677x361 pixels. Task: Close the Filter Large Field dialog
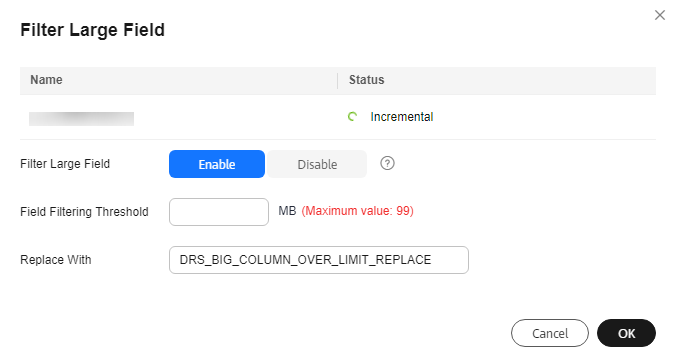660,15
